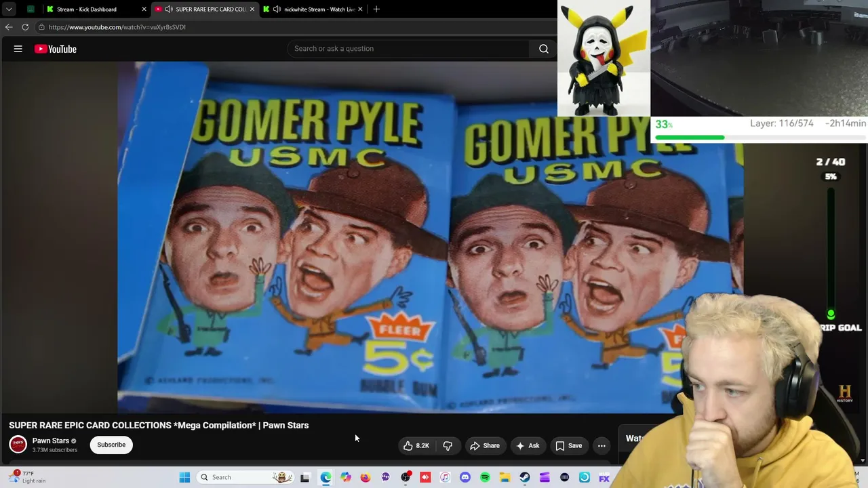The height and width of the screenshot is (488, 868).
Task: Open the purple chat app on taskbar
Action: [386, 477]
